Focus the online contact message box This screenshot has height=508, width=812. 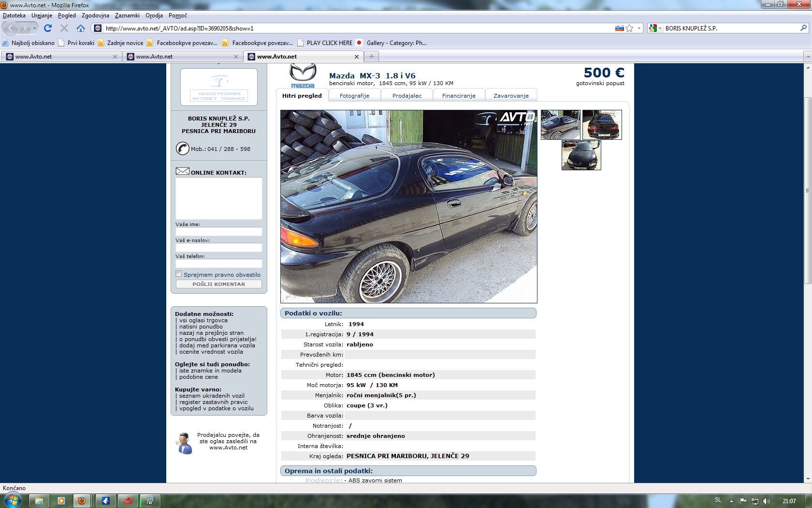point(219,198)
